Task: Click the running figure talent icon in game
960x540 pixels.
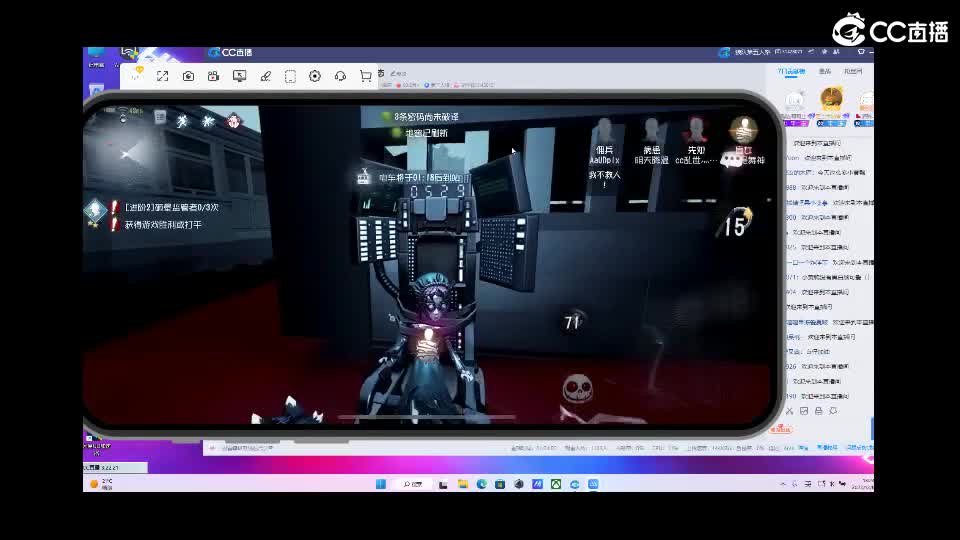Action: 182,121
